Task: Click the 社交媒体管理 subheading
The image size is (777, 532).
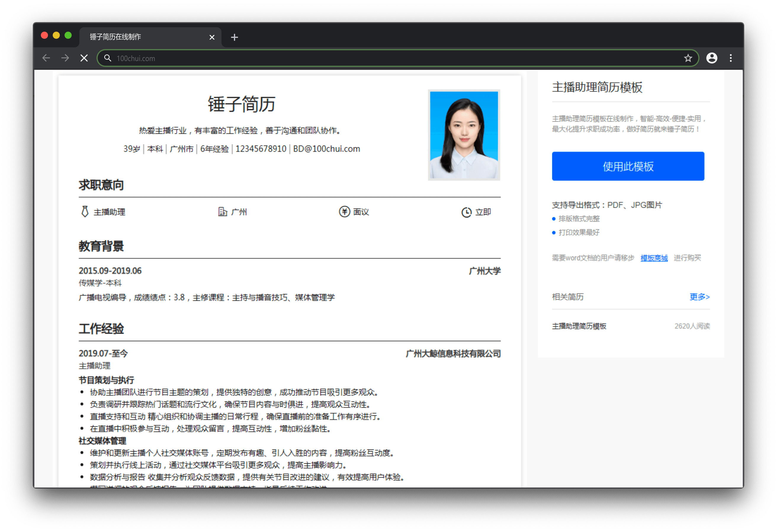Action: [x=102, y=441]
